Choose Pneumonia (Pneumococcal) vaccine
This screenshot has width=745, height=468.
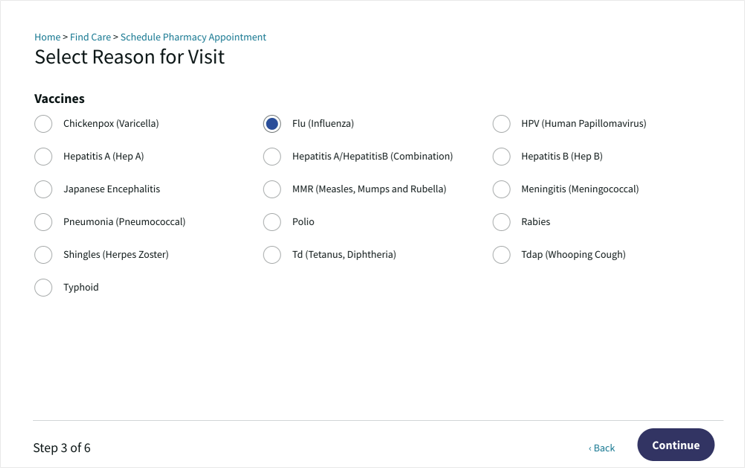pos(43,222)
